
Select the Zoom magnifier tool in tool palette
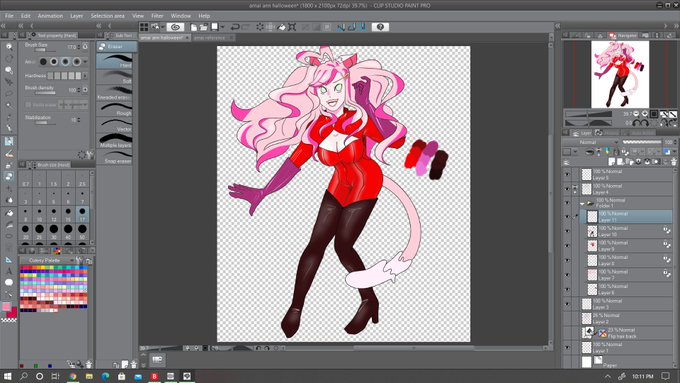(x=9, y=46)
